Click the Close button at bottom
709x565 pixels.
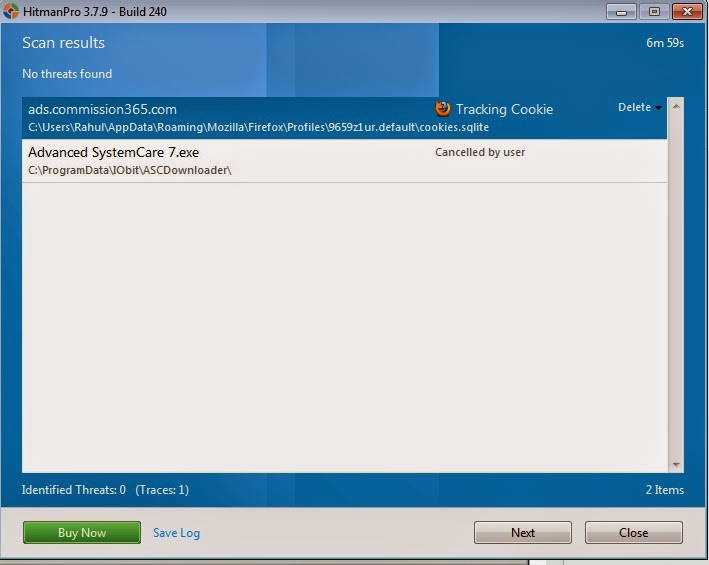coord(633,532)
